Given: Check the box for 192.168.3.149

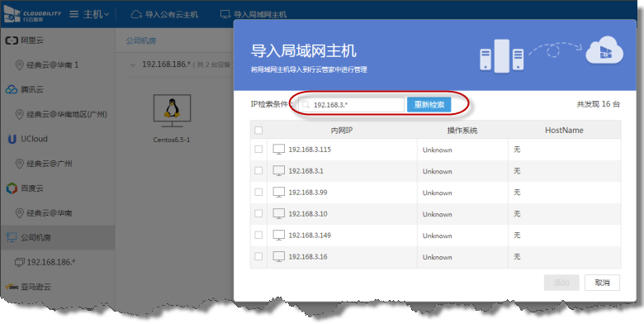Looking at the screenshot, I should tap(258, 235).
